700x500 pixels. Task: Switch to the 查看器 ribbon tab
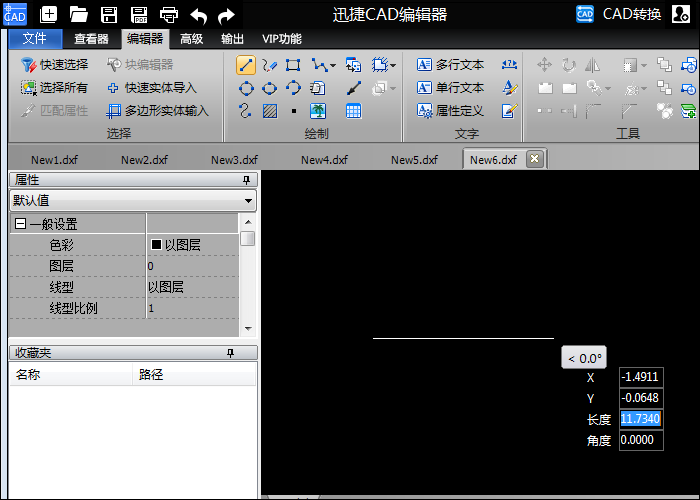pyautogui.click(x=92, y=39)
